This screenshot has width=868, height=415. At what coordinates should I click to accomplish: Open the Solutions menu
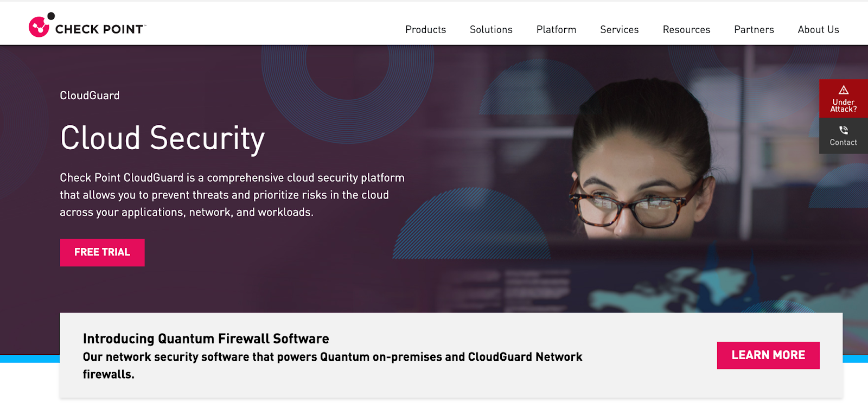click(491, 30)
